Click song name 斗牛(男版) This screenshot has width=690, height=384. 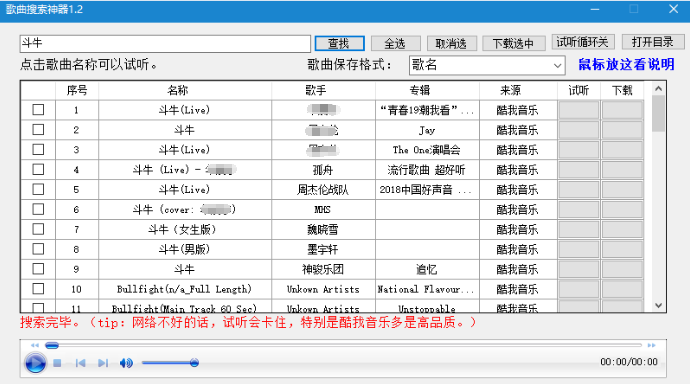184,249
